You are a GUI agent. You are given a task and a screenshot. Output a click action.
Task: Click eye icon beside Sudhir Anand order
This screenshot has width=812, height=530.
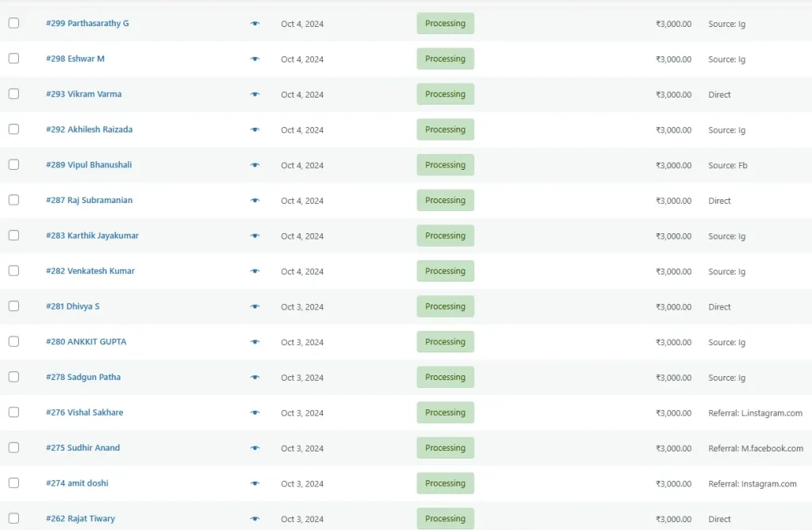[255, 448]
